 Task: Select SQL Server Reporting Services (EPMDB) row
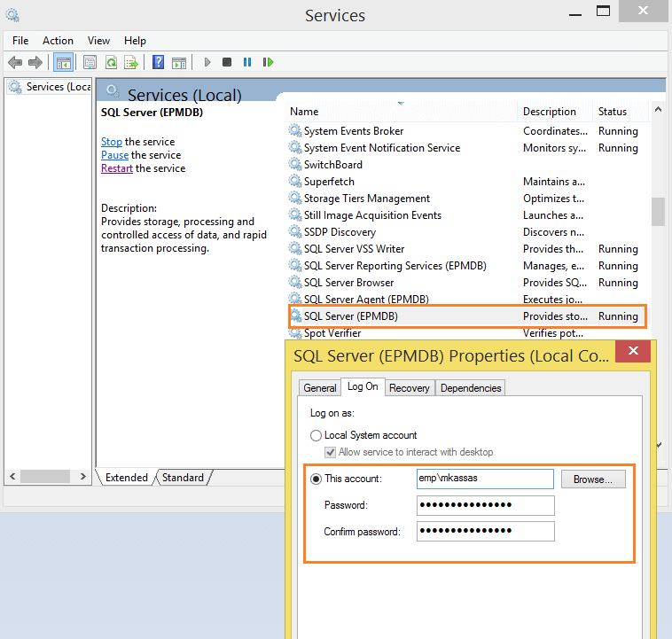tap(467, 266)
